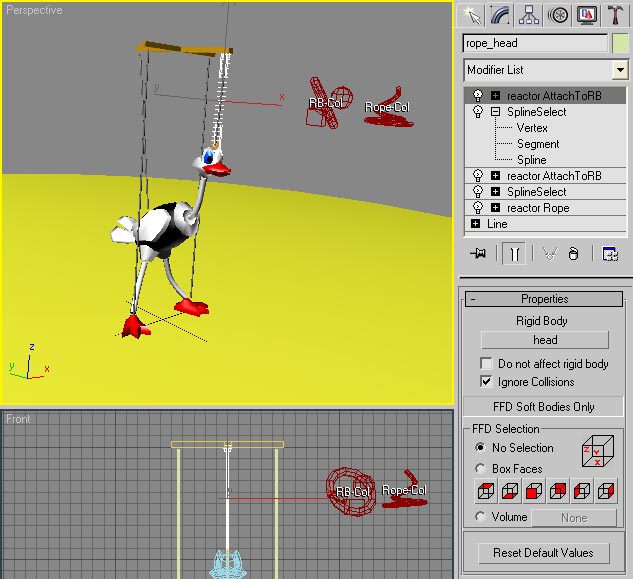Image resolution: width=633 pixels, height=579 pixels.
Task: Uncheck Ignore Collisions checkbox
Action: 487,382
